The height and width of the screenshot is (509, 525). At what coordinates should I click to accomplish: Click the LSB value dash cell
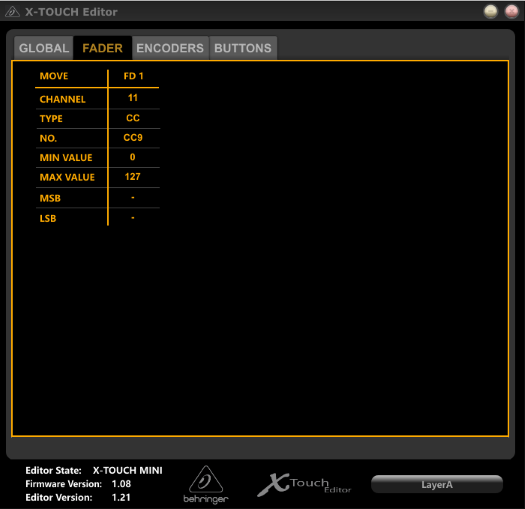(133, 218)
